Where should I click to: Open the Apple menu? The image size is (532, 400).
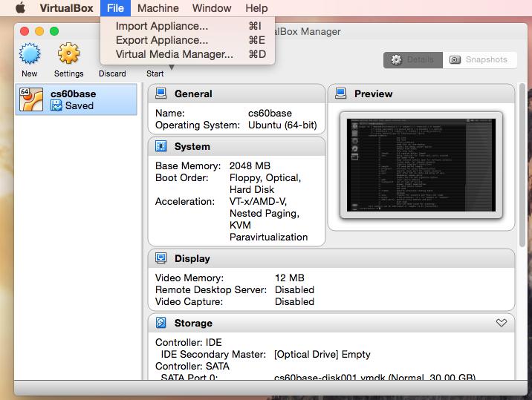20,7
